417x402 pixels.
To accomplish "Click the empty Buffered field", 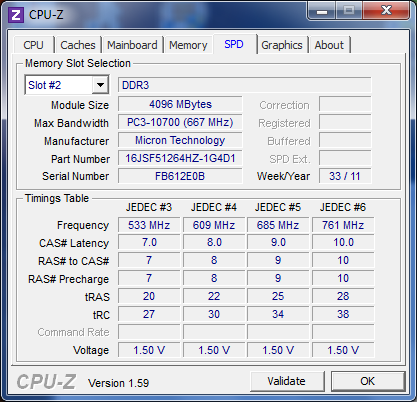I will 345,140.
